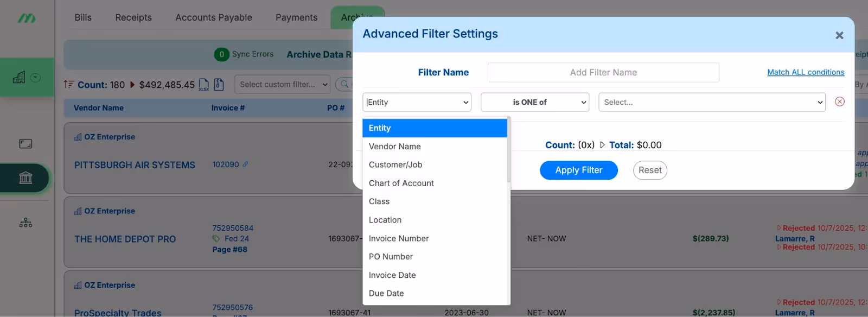
Task: Click the $(289.73) amount
Action: coord(711,238)
